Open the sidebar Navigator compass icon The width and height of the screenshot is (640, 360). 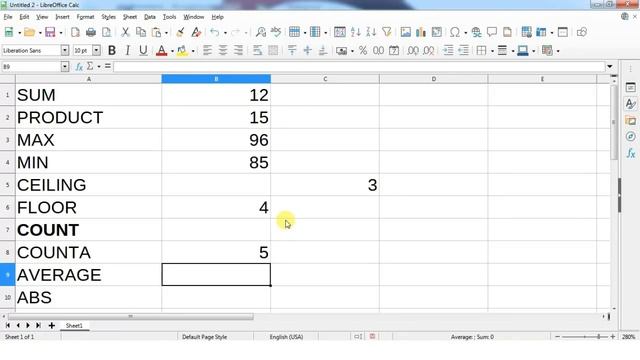tap(630, 137)
